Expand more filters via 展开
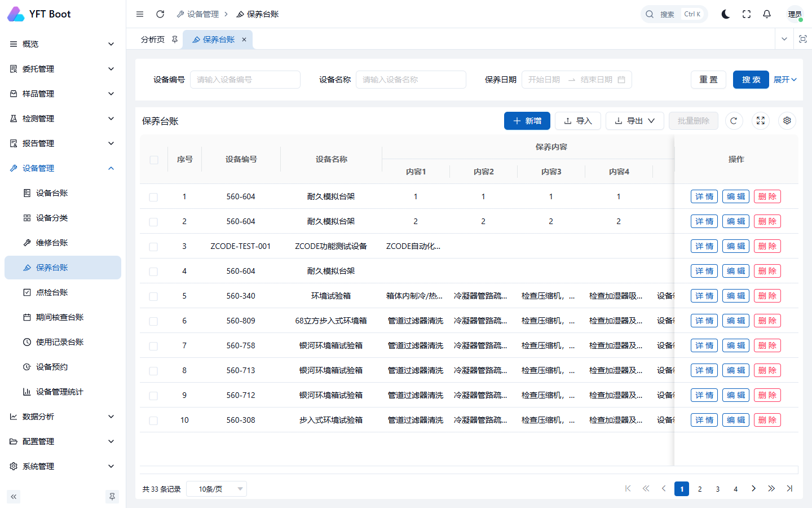 coord(785,80)
